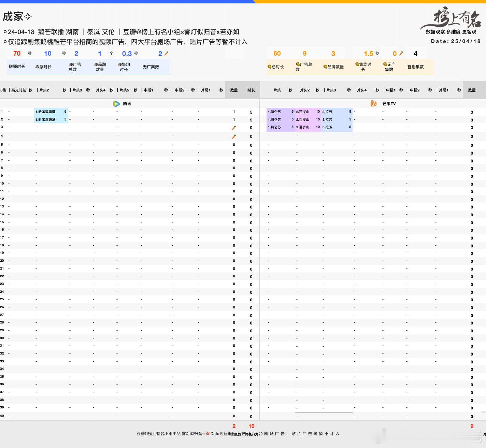Viewport: 486px width, 448px height.
Task: Click the Weibo icon in the footer credits
Action: (208, 434)
